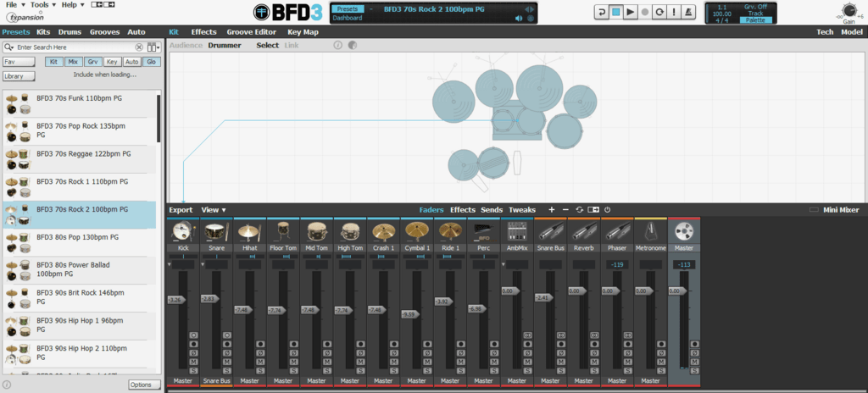This screenshot has width=868, height=393.
Task: Open the Library filter dropdown
Action: (x=19, y=76)
